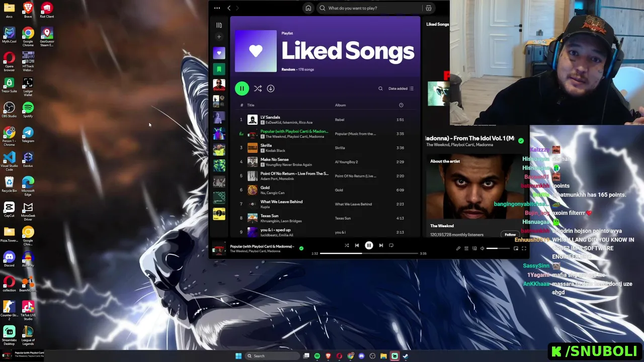
Task: Open the Recycle Bin
Action: (9, 184)
